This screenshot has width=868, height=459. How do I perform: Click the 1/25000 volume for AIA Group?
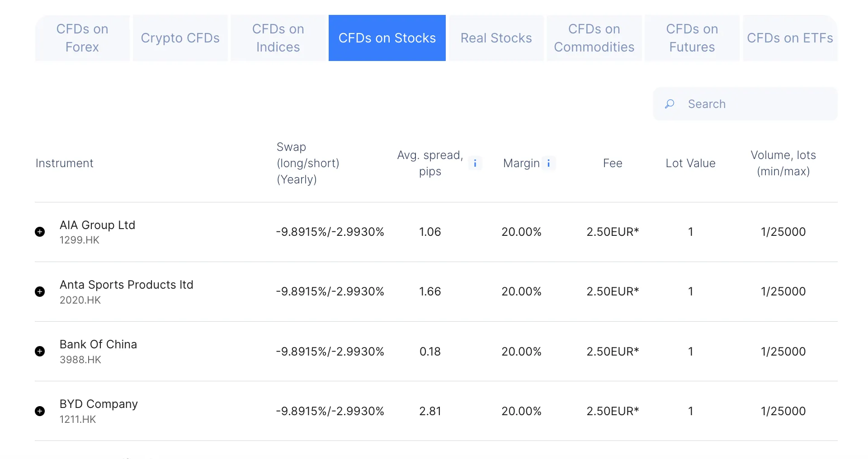click(x=783, y=232)
